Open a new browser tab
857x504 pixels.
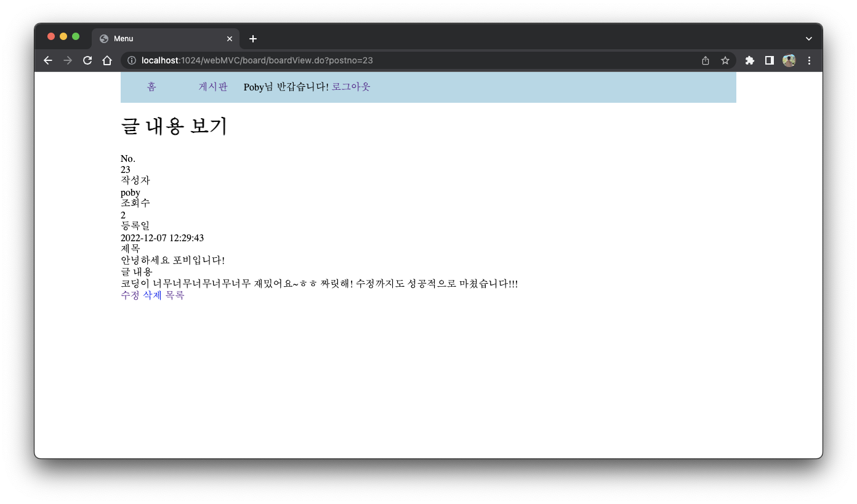253,39
